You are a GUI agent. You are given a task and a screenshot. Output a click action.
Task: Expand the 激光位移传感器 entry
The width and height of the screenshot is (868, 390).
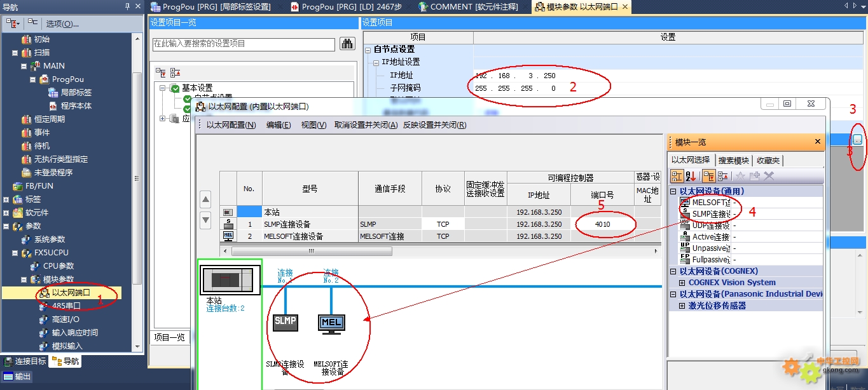682,306
